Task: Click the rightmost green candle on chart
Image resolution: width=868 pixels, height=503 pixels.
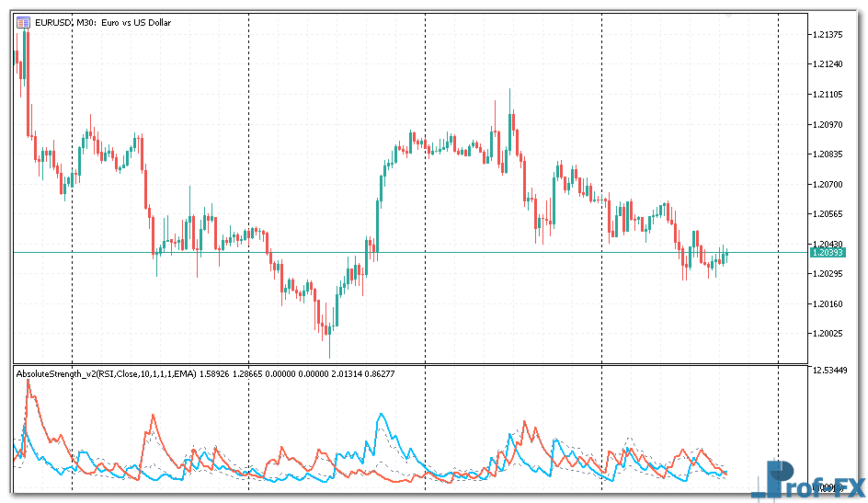Action: click(725, 255)
